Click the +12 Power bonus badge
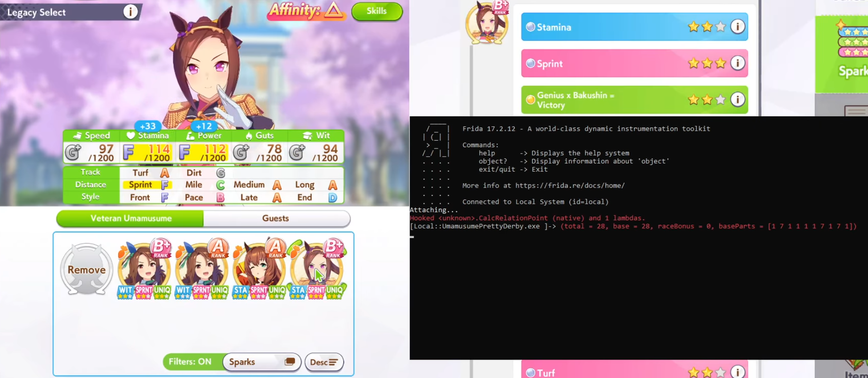Viewport: 868px width, 378px height. click(204, 126)
